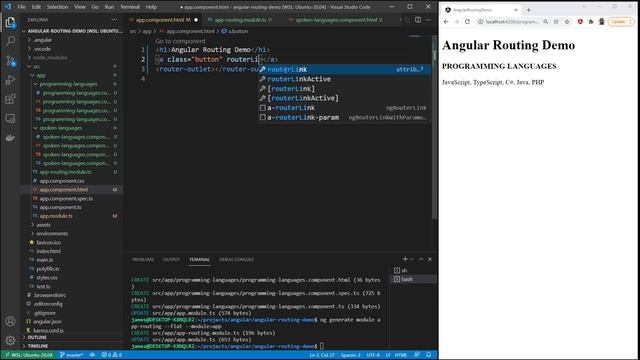This screenshot has height=360, width=640.
Task: Click the feedback icon in status bar
Action: pos(417,355)
